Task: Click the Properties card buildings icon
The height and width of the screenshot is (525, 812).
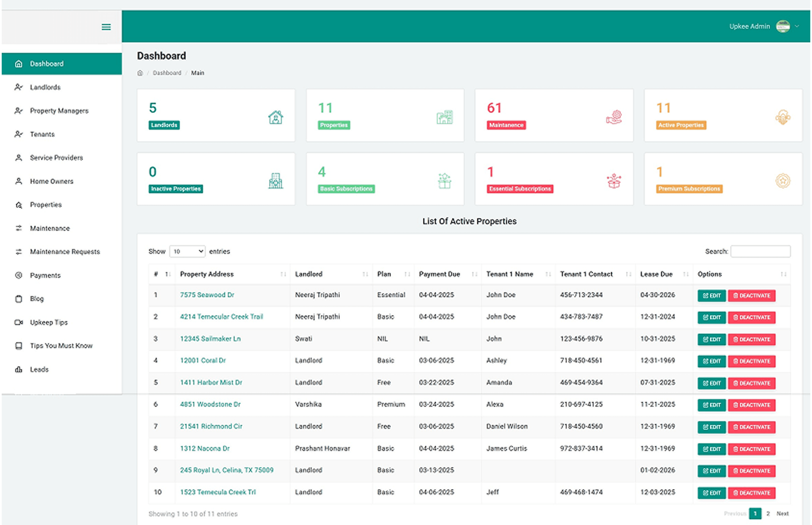Action: 445,117
